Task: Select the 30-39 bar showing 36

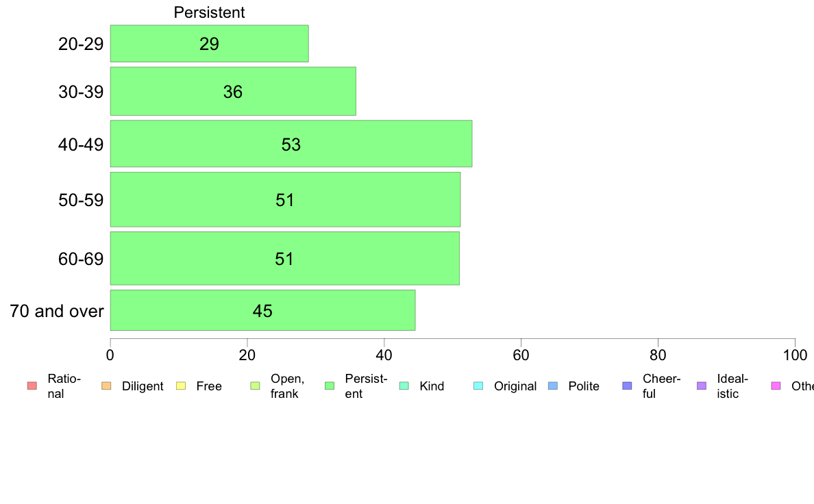Action: click(x=233, y=91)
